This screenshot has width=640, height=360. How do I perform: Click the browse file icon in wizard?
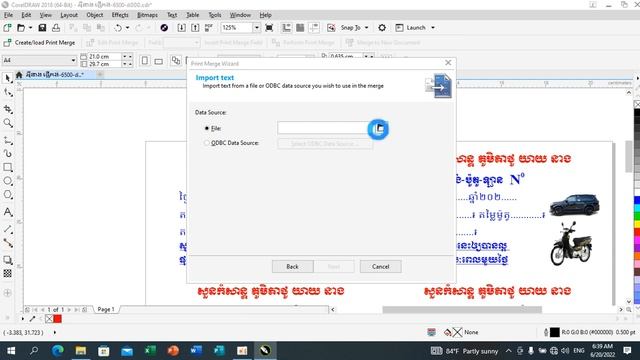380,129
